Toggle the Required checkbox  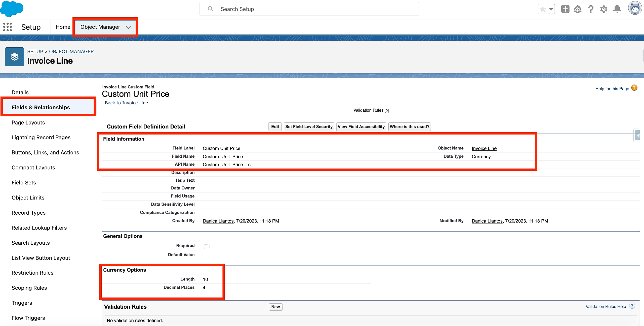207,246
